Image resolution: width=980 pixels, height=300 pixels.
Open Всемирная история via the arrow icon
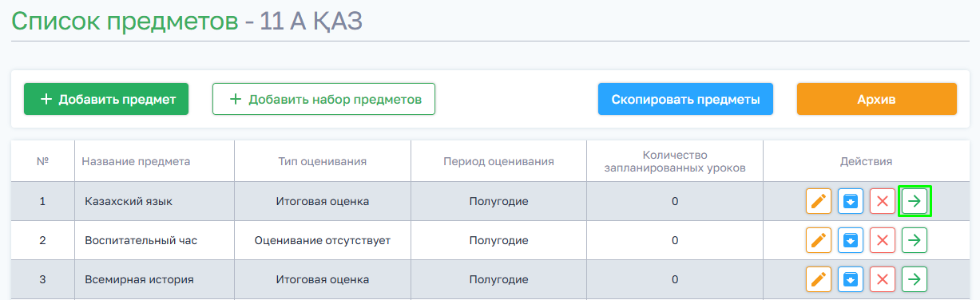[x=915, y=279]
